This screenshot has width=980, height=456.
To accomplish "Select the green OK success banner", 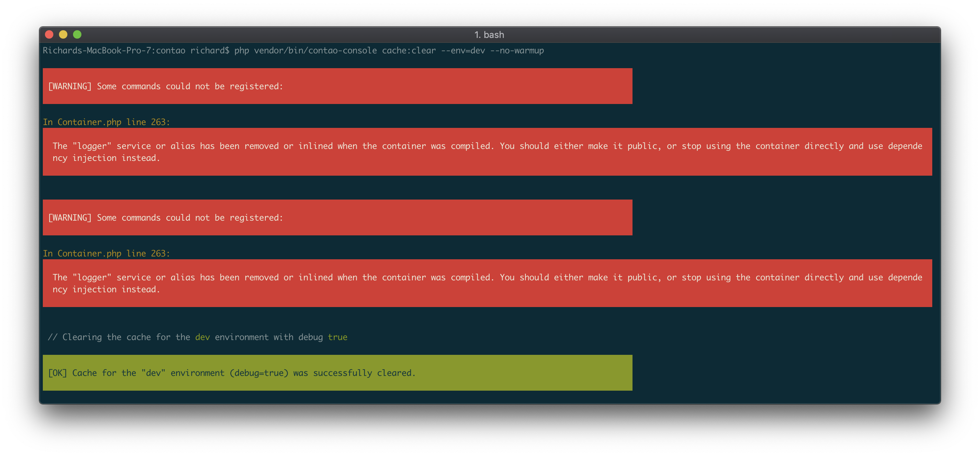I will [x=338, y=373].
